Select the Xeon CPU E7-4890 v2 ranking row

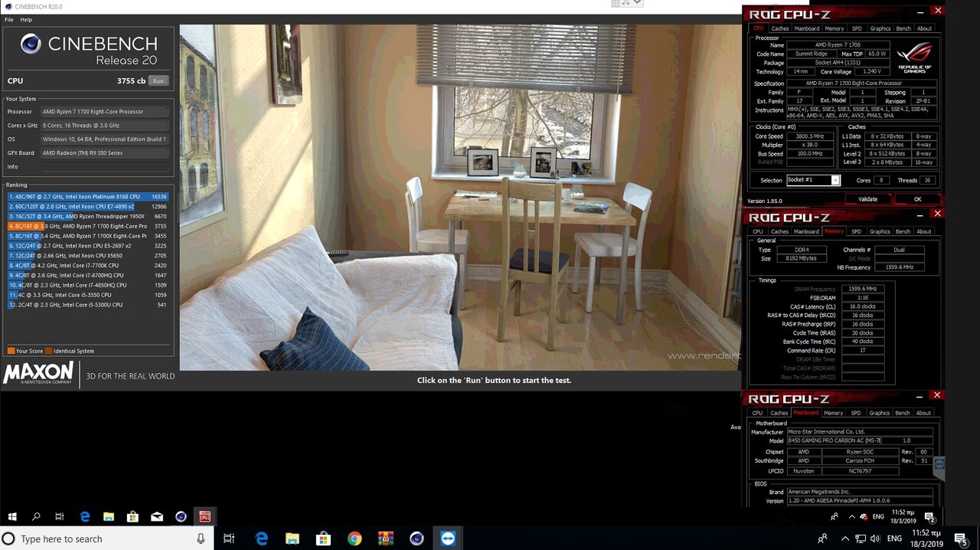(x=88, y=207)
